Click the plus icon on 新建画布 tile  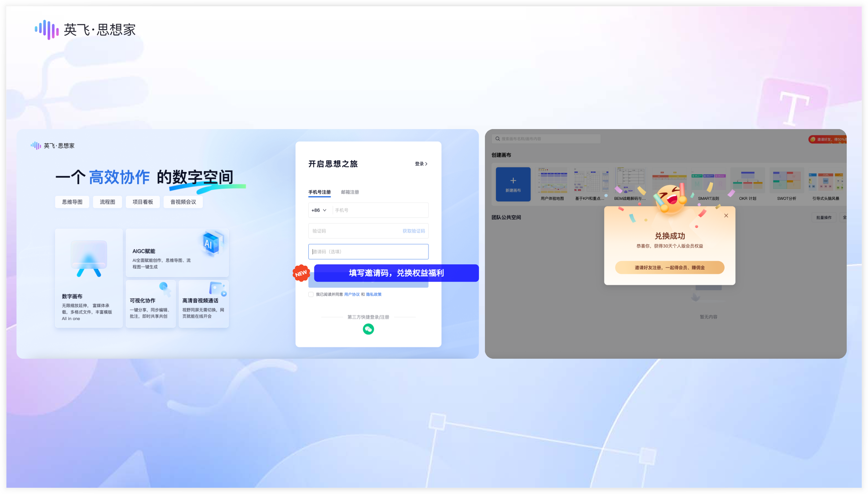(x=513, y=180)
